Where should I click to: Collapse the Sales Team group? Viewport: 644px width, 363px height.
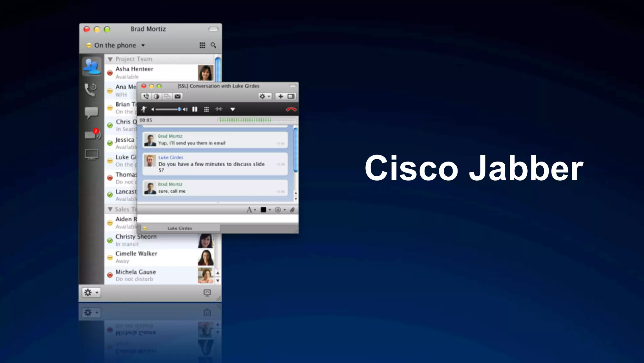click(110, 209)
